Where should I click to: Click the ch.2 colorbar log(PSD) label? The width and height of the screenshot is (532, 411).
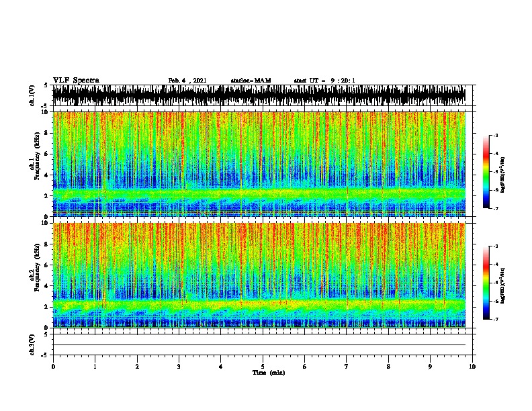pos(502,285)
